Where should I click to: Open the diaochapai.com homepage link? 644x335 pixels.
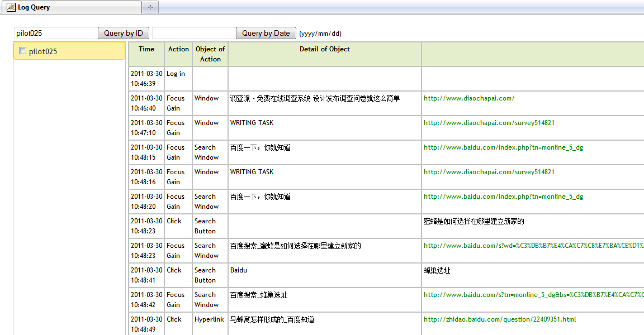pyautogui.click(x=468, y=98)
